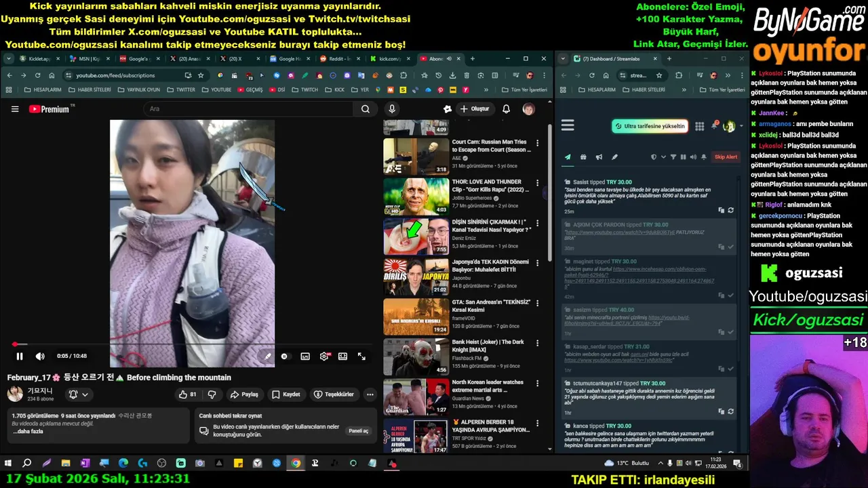Replay Sasist tip alert

[x=730, y=210]
